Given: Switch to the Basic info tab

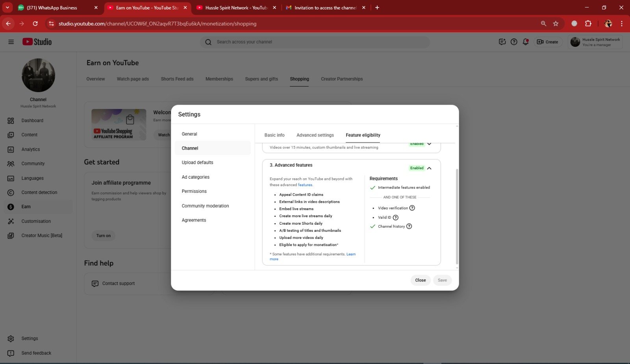Looking at the screenshot, I should 274,135.
